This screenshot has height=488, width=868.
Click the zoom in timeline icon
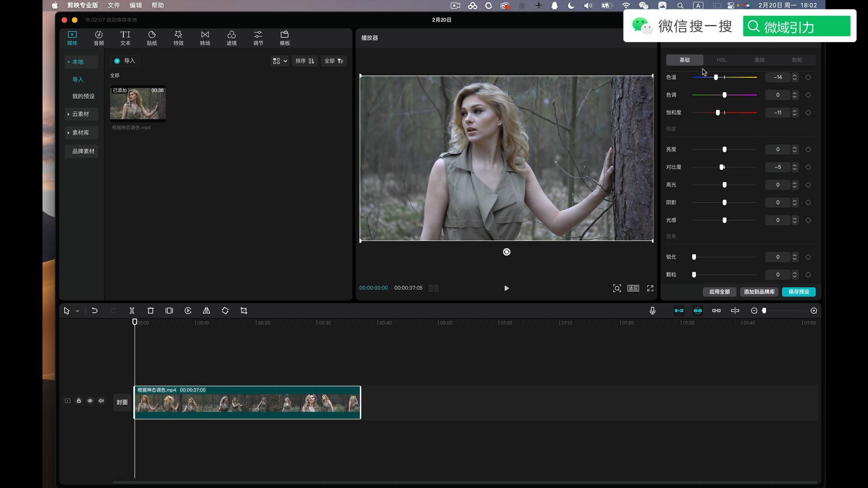tap(814, 311)
